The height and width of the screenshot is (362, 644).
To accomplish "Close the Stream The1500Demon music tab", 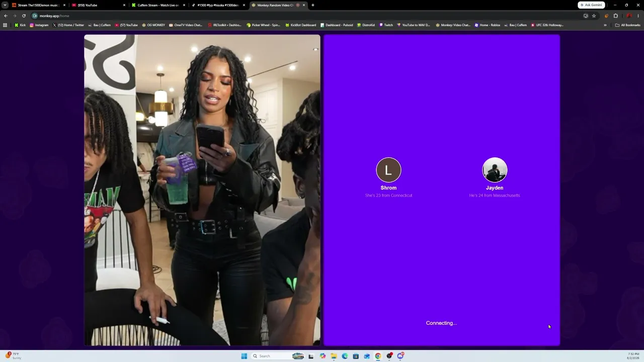I will click(x=64, y=5).
